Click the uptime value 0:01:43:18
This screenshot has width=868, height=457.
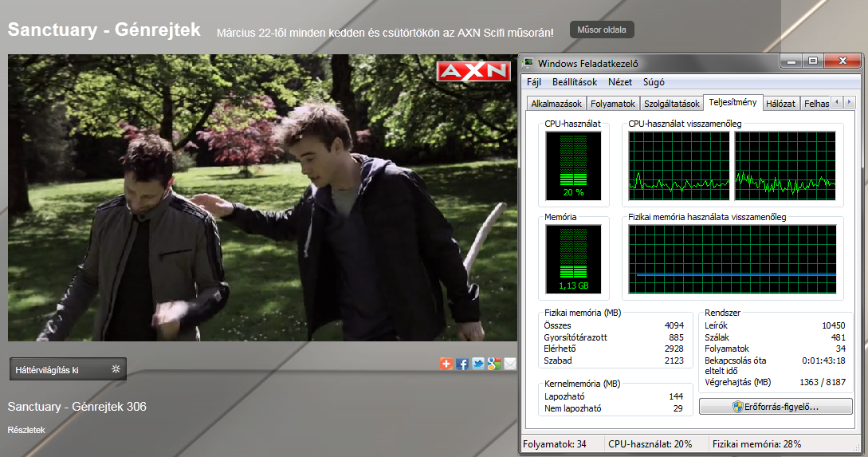point(823,360)
